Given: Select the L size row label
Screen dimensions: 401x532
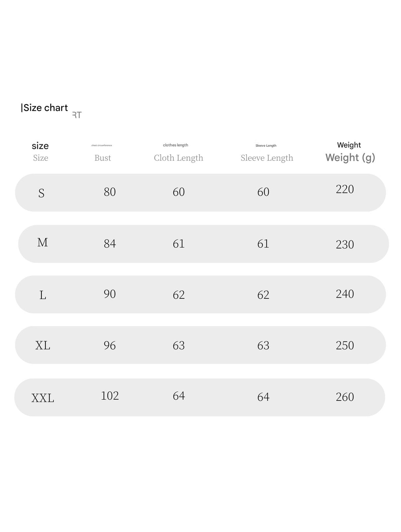Looking at the screenshot, I should 43,295.
